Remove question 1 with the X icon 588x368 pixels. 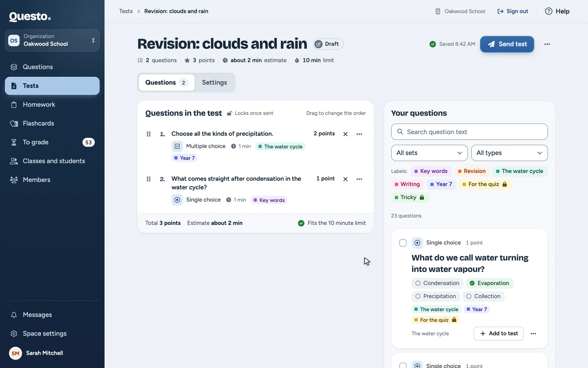pyautogui.click(x=345, y=134)
